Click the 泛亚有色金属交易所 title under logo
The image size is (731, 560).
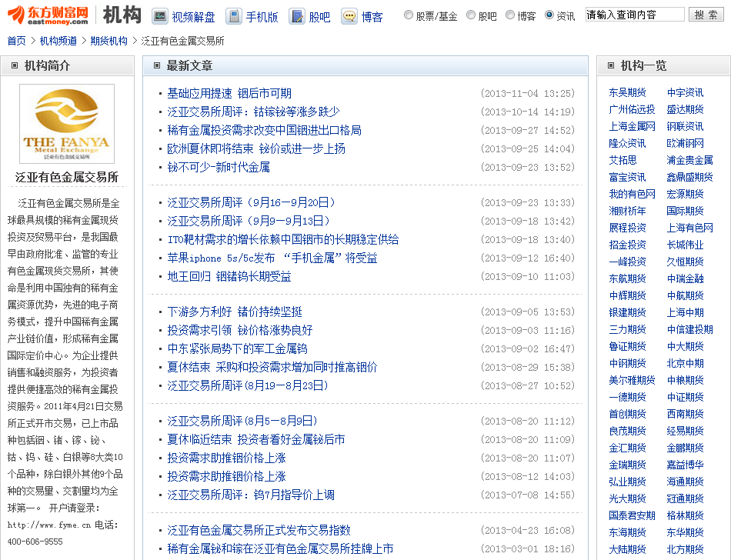pos(67,177)
